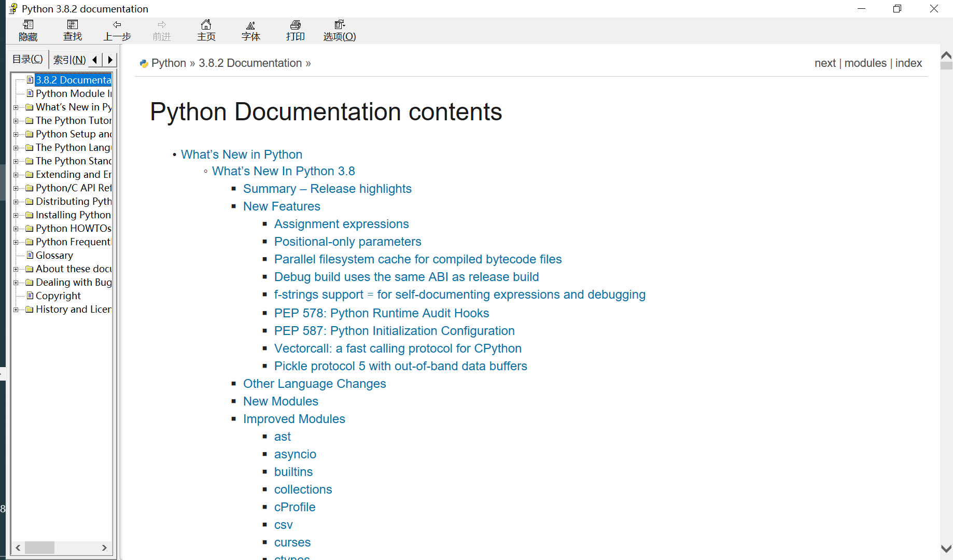This screenshot has width=953, height=560.
Task: Go back with the 上一步 toolbar icon
Action: [x=117, y=31]
